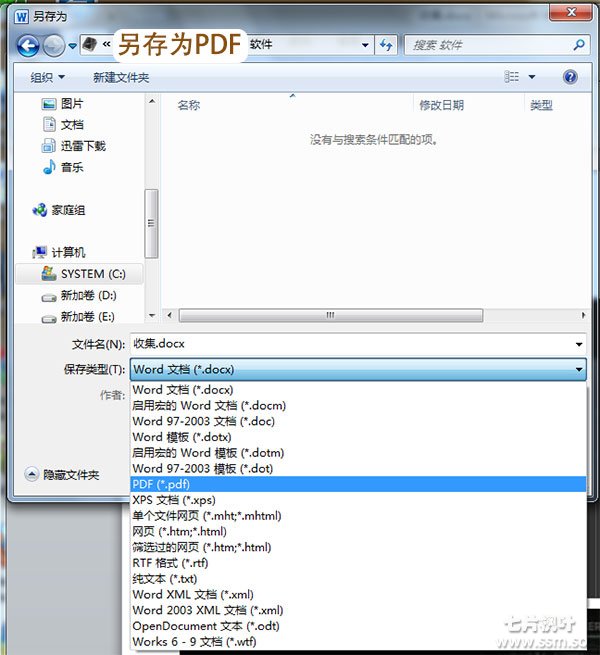Screen dimensions: 600x655
Task: Click the horizontal scrollbar in file list
Action: coord(330,315)
